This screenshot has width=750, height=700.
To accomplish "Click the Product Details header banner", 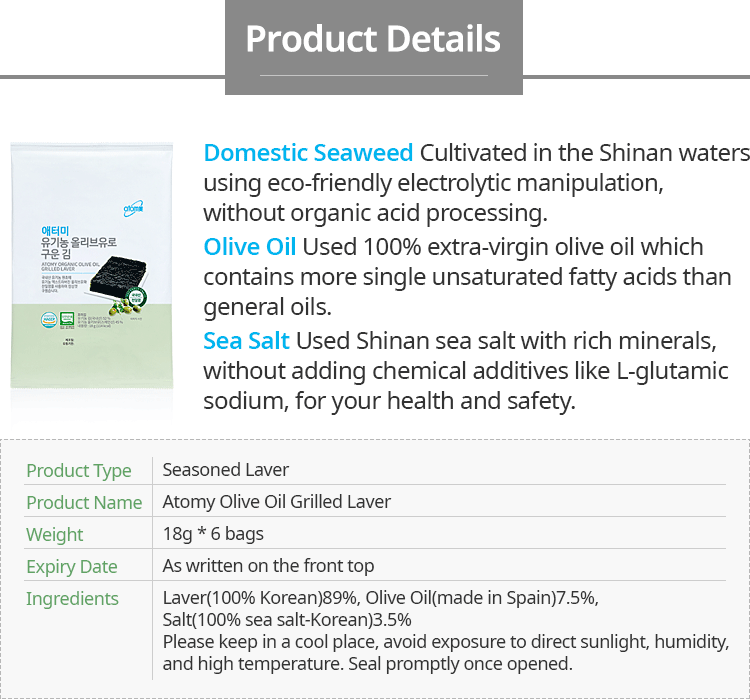I will coord(374,47).
